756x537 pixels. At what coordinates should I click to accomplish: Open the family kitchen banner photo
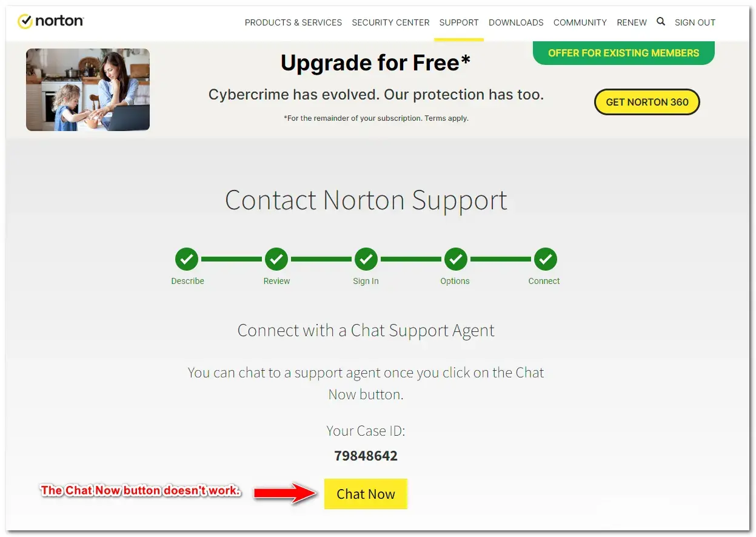point(88,90)
